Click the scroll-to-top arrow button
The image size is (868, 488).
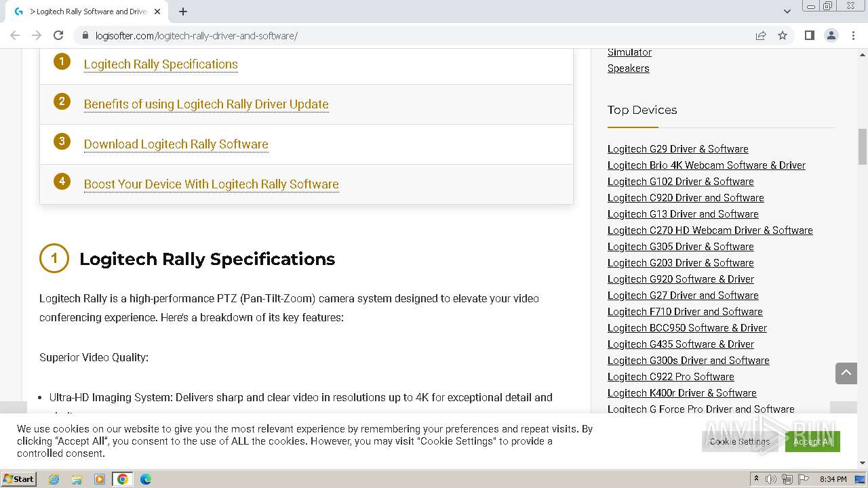(846, 373)
